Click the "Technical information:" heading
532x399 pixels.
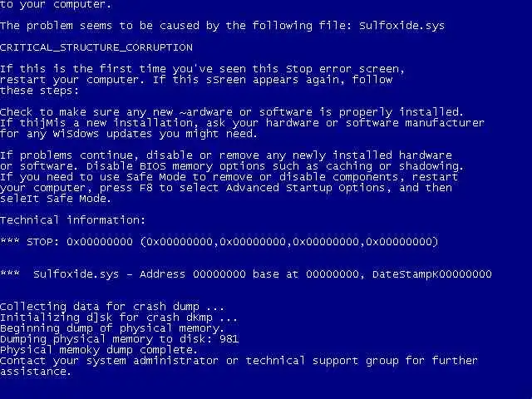[72, 220]
